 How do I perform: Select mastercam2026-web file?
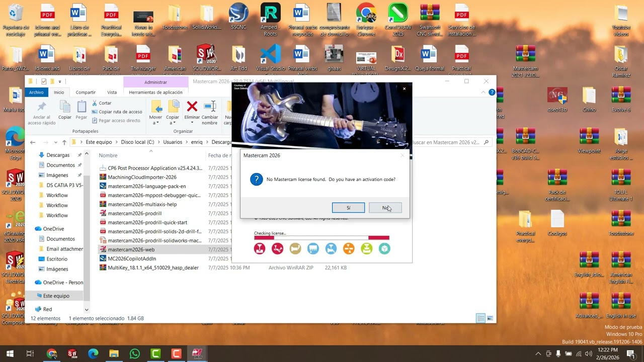pyautogui.click(x=131, y=249)
